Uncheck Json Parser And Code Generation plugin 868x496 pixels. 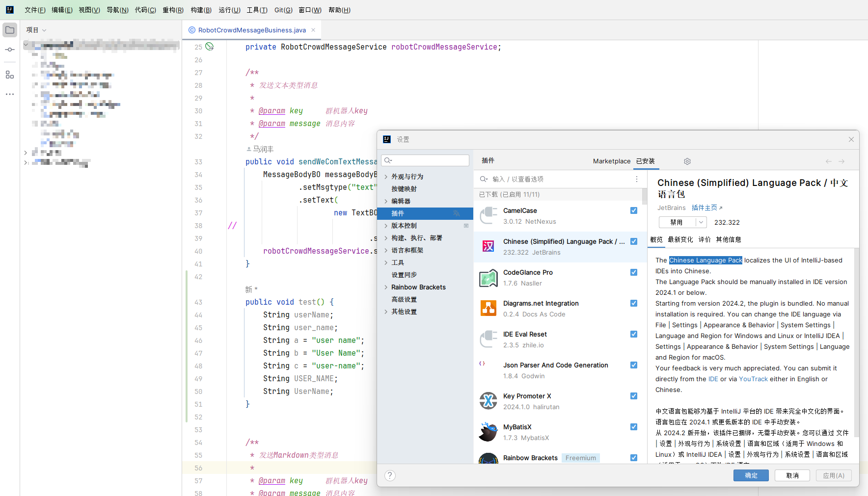[634, 365]
